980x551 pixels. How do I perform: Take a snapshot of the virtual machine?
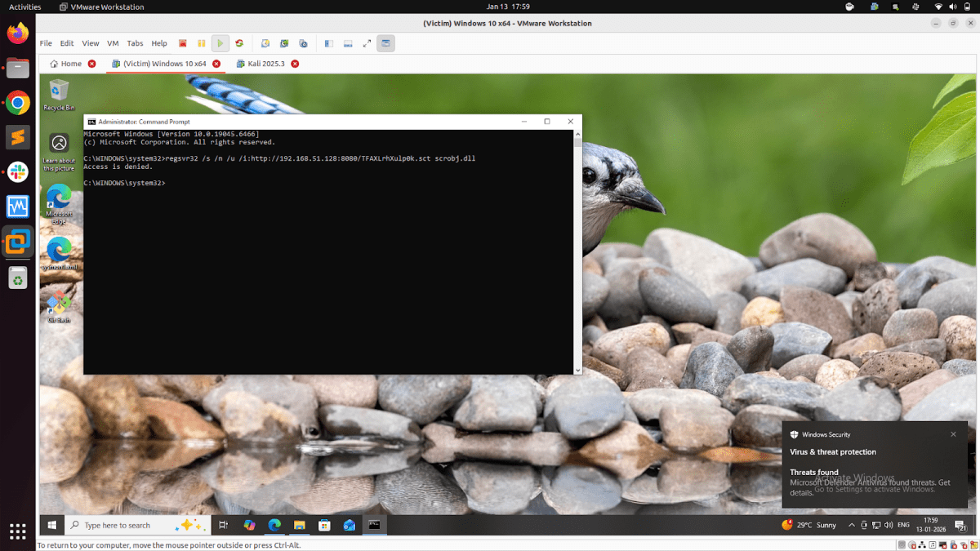coord(265,43)
